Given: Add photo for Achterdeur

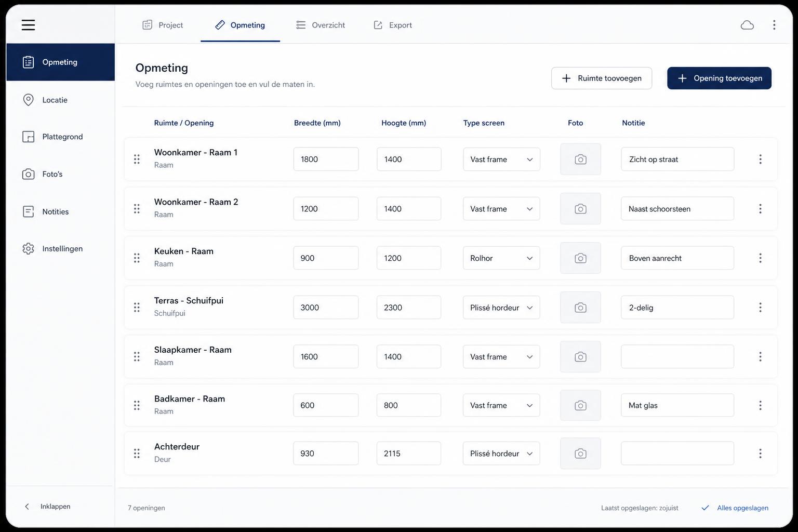Looking at the screenshot, I should pyautogui.click(x=580, y=454).
